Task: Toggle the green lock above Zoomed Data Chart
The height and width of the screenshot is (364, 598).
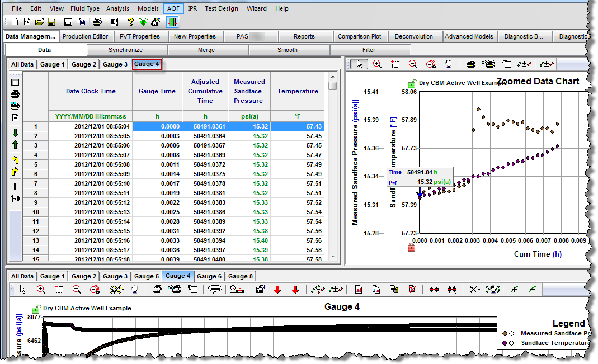Action: point(412,84)
